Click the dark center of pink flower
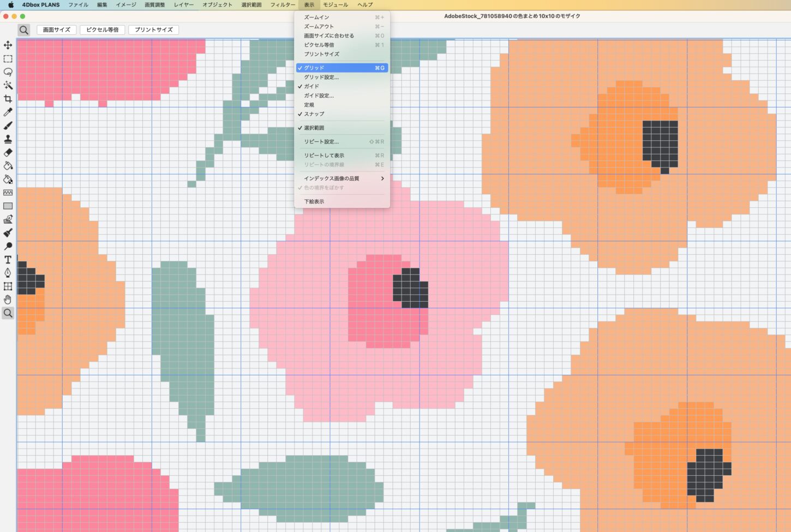791x532 pixels. click(x=410, y=288)
